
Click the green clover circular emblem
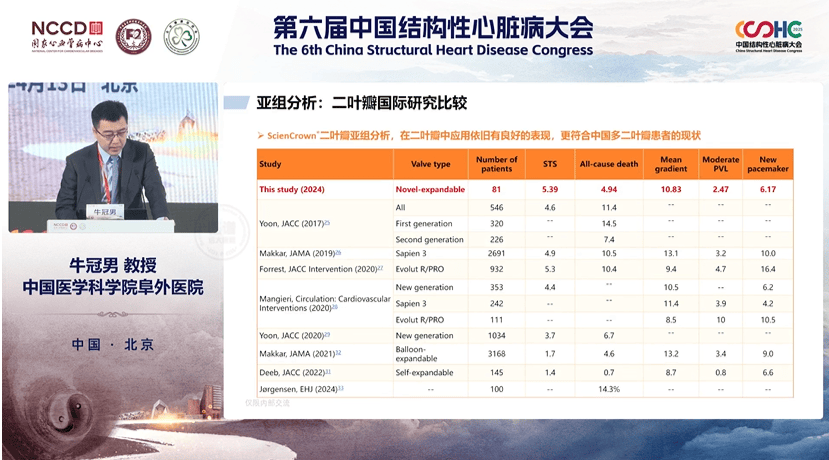click(x=181, y=37)
